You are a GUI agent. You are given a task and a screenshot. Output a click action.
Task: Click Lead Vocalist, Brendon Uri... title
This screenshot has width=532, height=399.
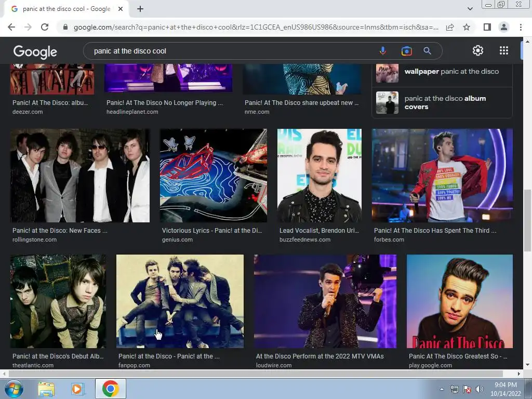[319, 230]
